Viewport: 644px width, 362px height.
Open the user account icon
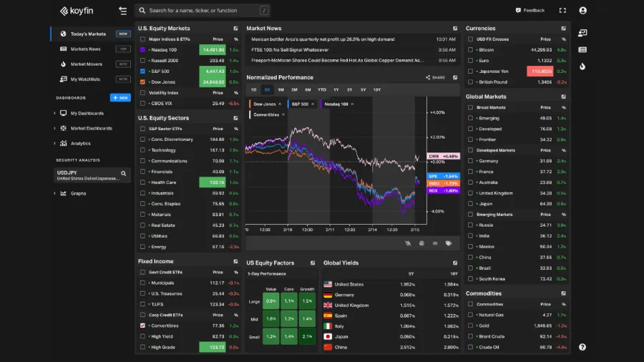click(x=582, y=11)
